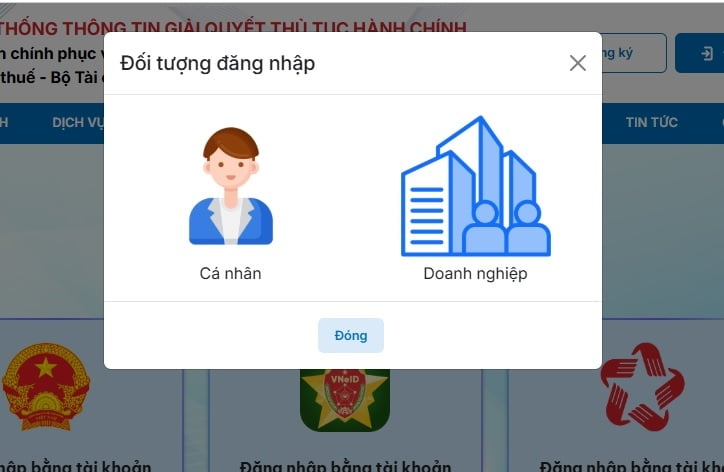Click login text beneath national emblem
724x472 pixels.
click(x=76, y=466)
